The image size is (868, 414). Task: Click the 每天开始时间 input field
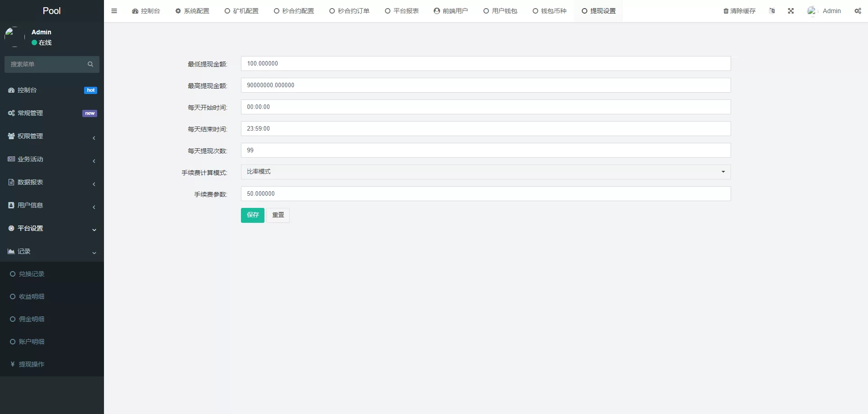point(486,107)
